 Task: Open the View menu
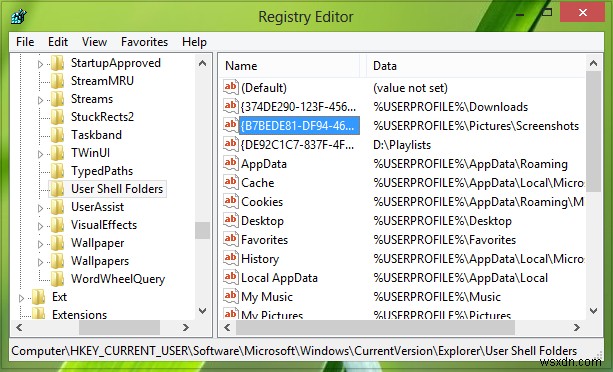click(x=94, y=42)
